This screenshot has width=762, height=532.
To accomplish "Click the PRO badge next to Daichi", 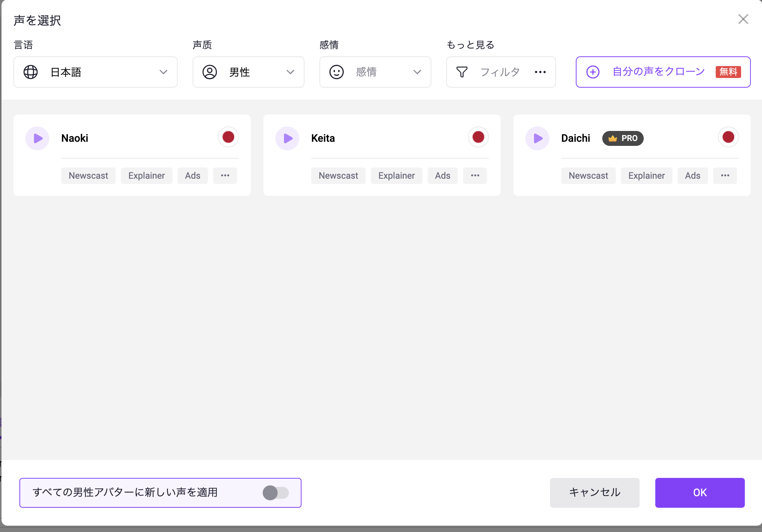I will [x=622, y=138].
